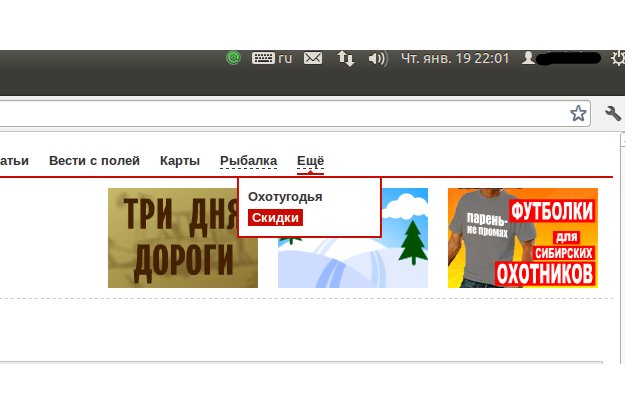640x400 pixels.
Task: Open the clock showing Чт. янв. 19 22:01
Action: coord(455,59)
